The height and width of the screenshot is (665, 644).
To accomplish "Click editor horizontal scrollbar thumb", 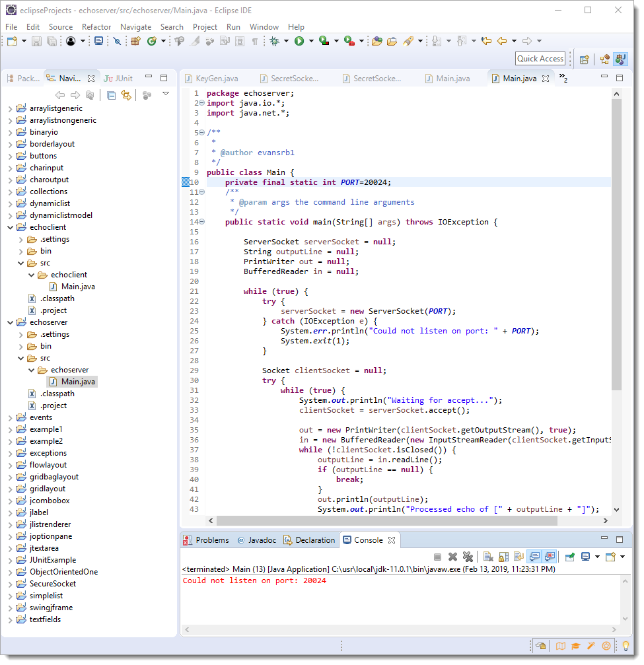I will point(386,521).
